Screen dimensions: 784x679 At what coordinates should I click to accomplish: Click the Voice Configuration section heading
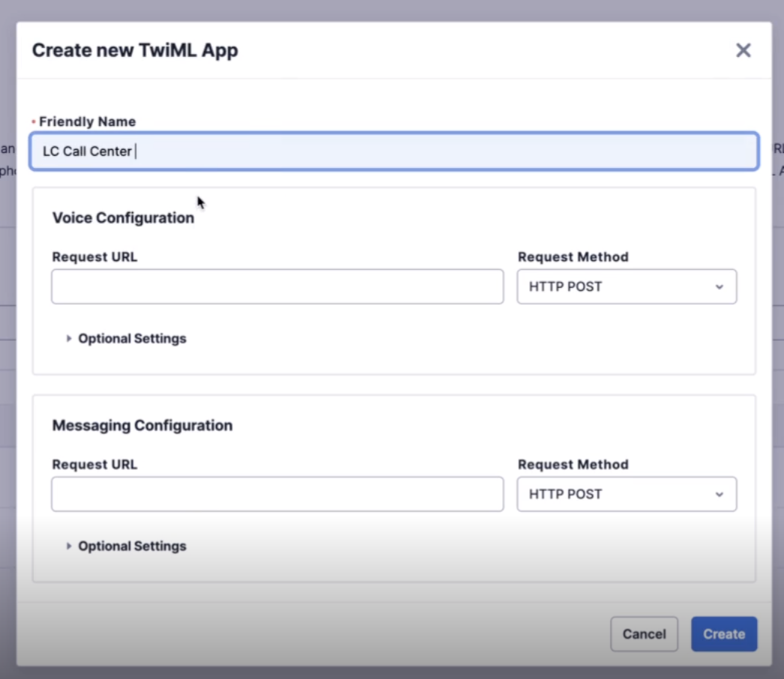[x=122, y=217]
